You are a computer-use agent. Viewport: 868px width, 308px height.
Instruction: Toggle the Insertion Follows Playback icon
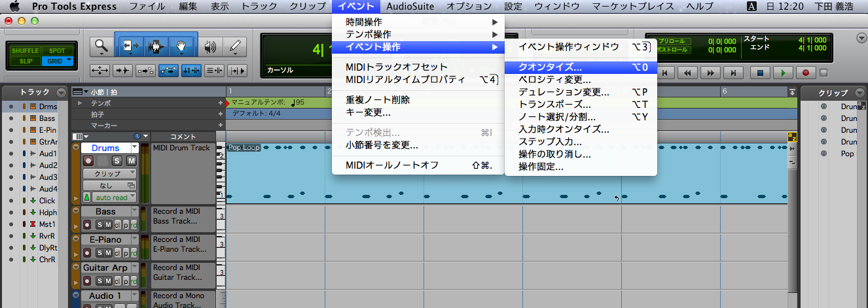coord(238,69)
